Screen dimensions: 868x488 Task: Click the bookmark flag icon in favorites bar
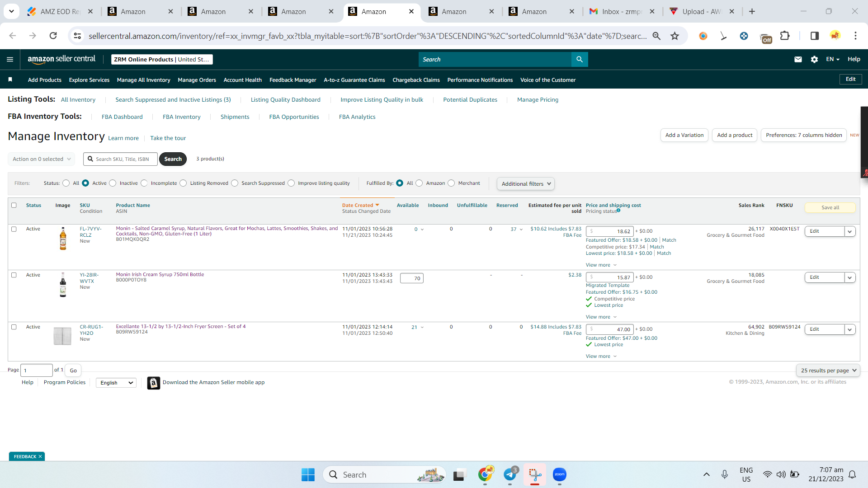point(10,80)
